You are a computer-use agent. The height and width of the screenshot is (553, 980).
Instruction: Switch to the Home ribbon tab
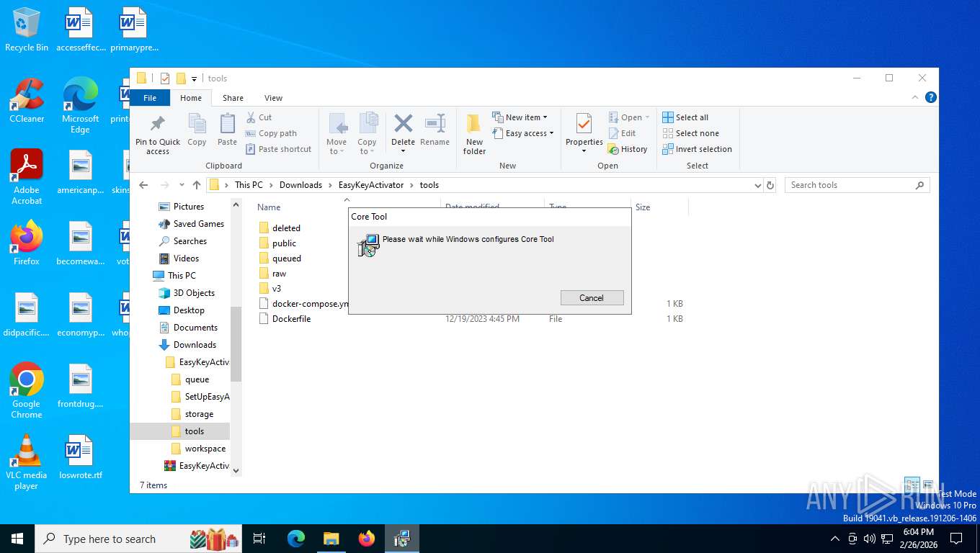tap(191, 98)
